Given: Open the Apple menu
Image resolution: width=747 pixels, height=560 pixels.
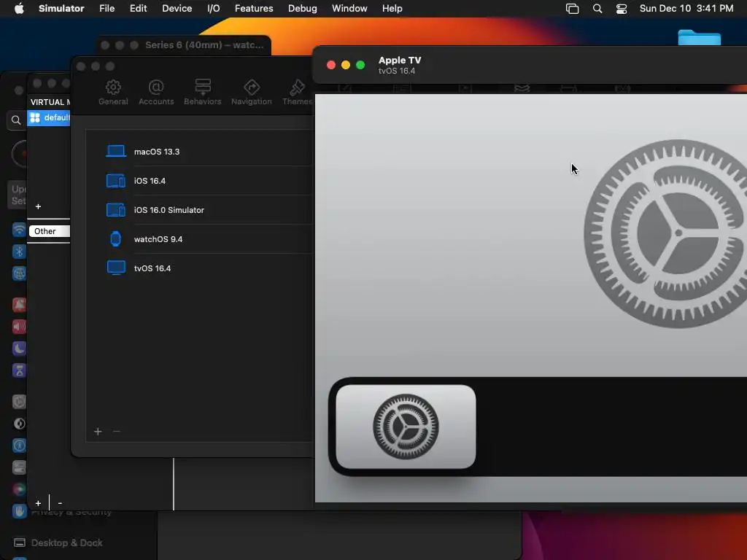Looking at the screenshot, I should tap(19, 9).
